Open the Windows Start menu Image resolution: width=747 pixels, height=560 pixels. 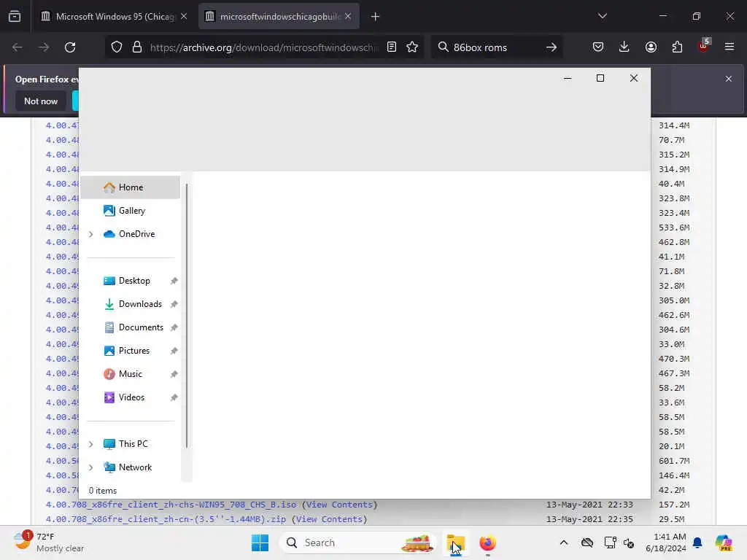260,542
